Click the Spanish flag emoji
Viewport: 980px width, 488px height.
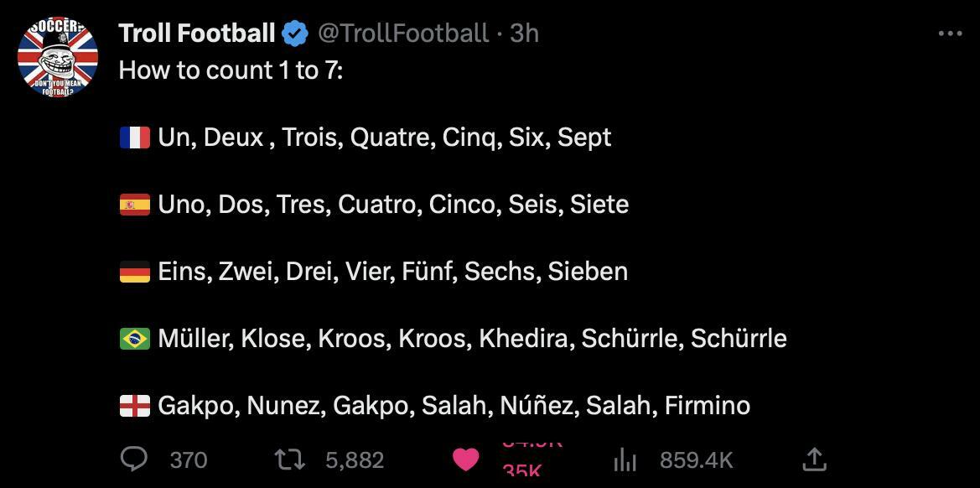click(135, 205)
